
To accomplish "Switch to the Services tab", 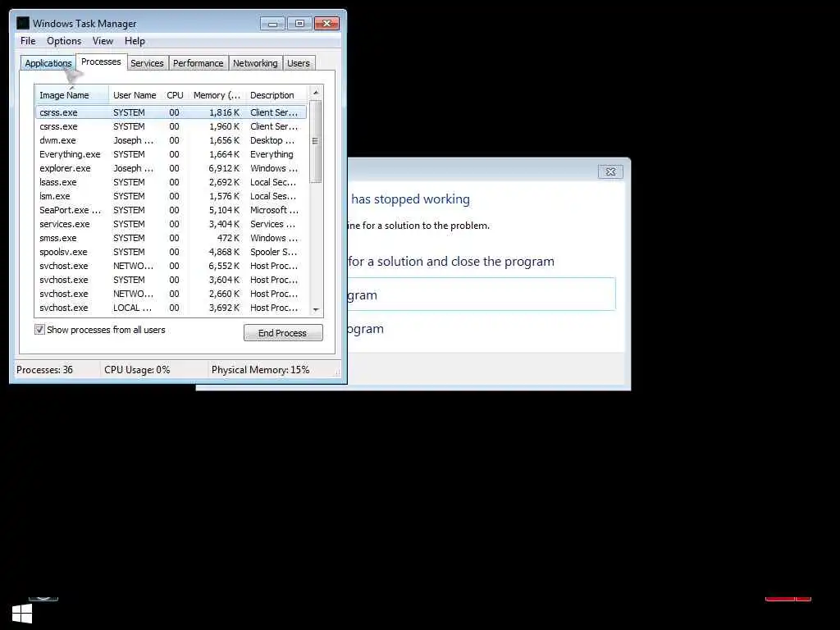I will coord(147,63).
